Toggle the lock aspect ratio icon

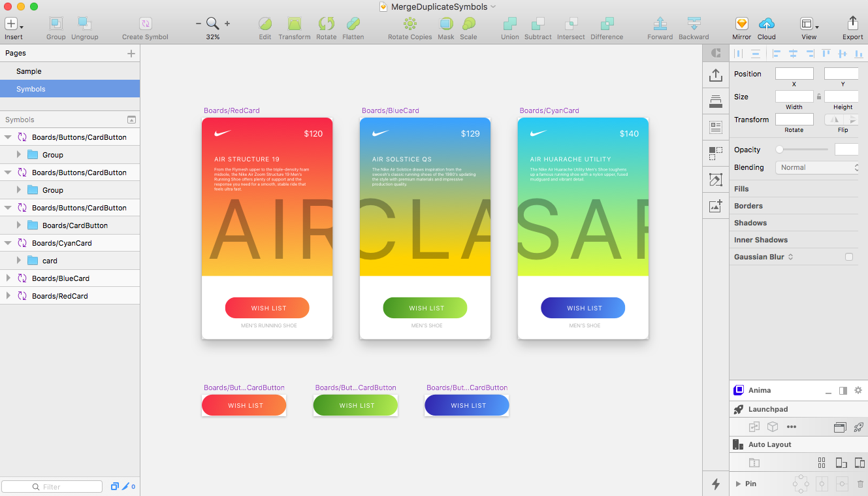point(819,97)
